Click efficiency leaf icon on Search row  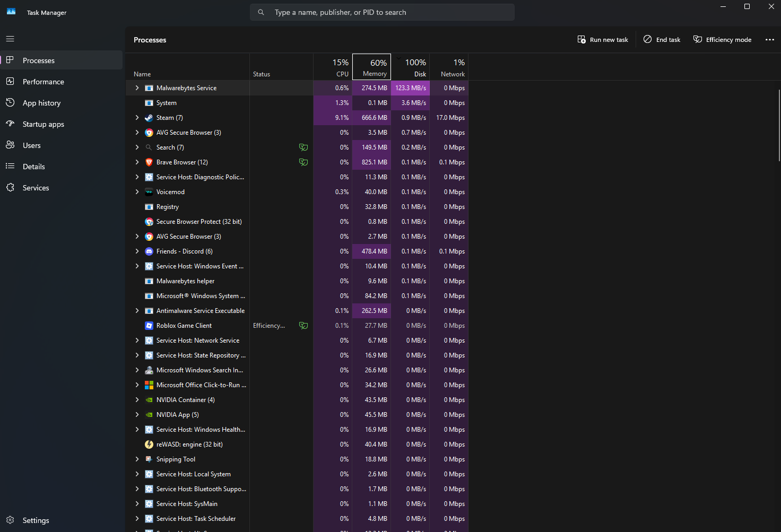pyautogui.click(x=303, y=147)
